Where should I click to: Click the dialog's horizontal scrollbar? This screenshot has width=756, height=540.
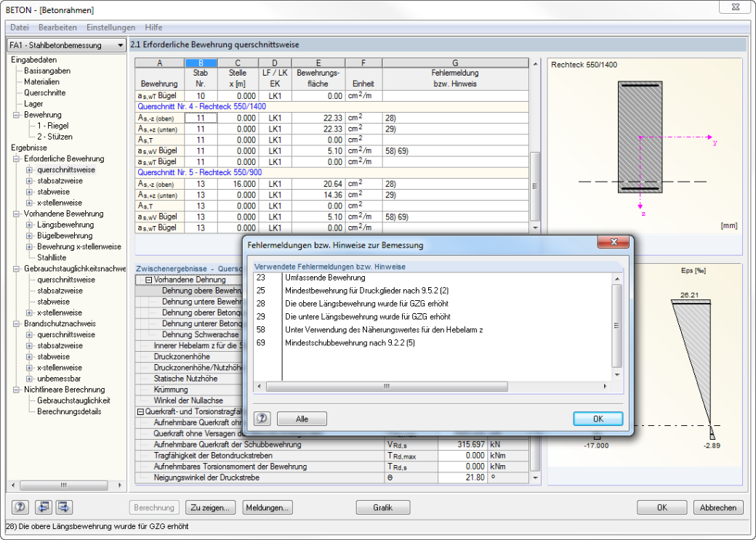tap(432, 386)
